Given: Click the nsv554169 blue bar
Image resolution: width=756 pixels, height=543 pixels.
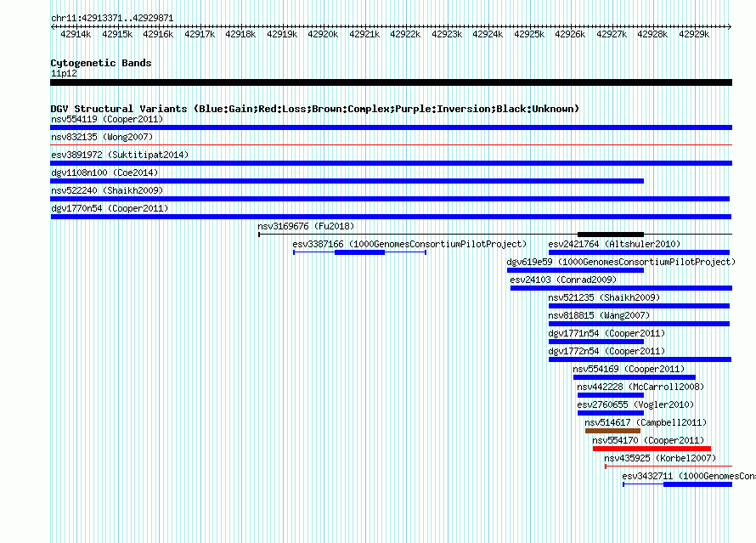Looking at the screenshot, I should click(x=635, y=377).
